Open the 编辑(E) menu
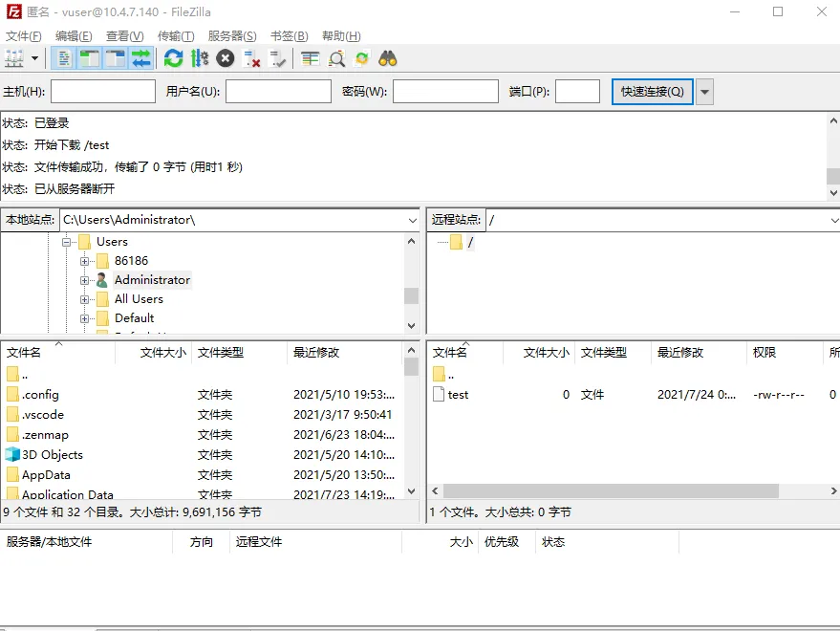Viewport: 840px width, 631px height. 74,36
